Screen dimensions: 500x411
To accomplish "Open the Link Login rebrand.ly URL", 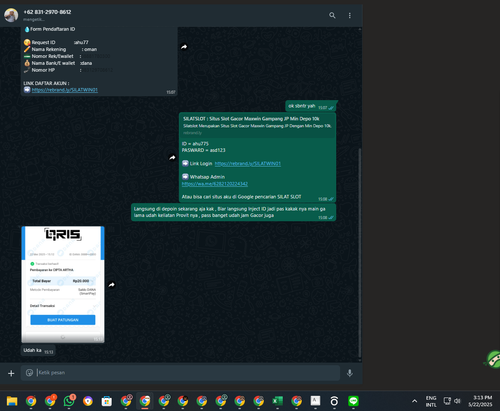I will pos(248,164).
